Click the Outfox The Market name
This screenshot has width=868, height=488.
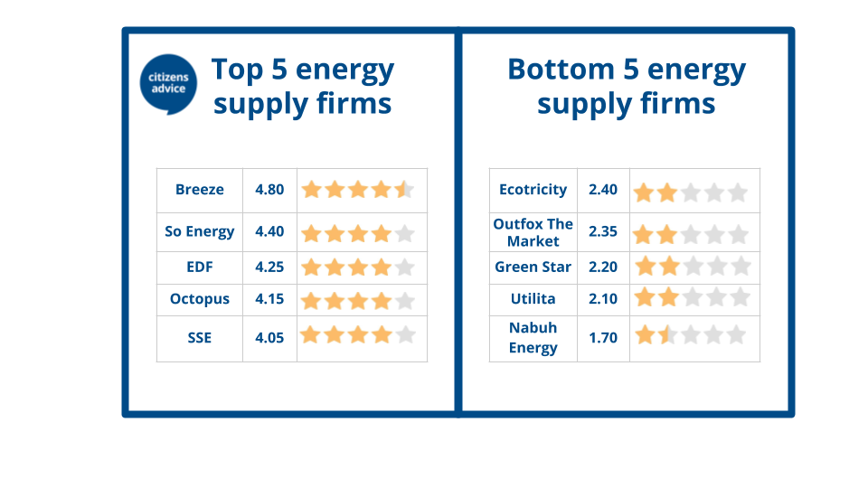pos(533,232)
